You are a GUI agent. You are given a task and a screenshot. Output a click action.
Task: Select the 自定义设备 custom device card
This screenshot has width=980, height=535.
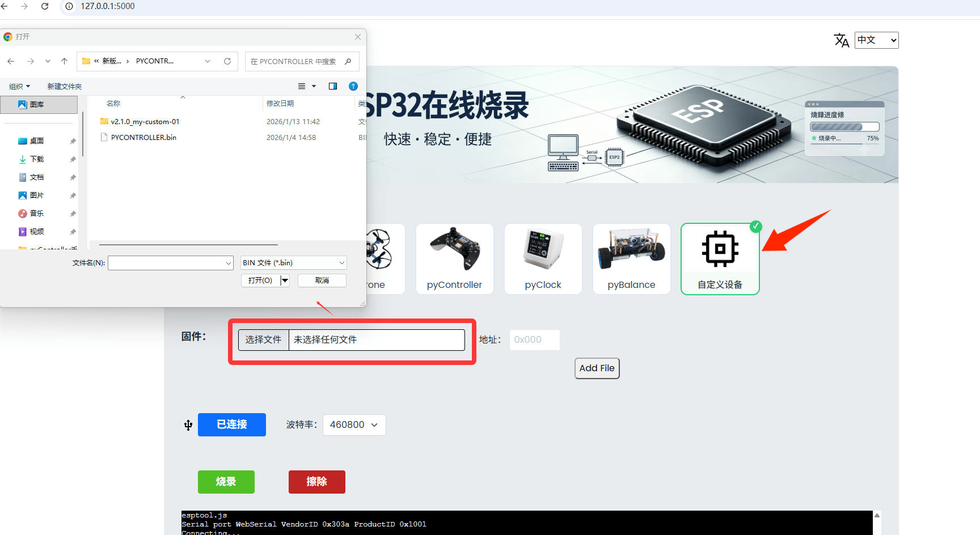click(720, 259)
